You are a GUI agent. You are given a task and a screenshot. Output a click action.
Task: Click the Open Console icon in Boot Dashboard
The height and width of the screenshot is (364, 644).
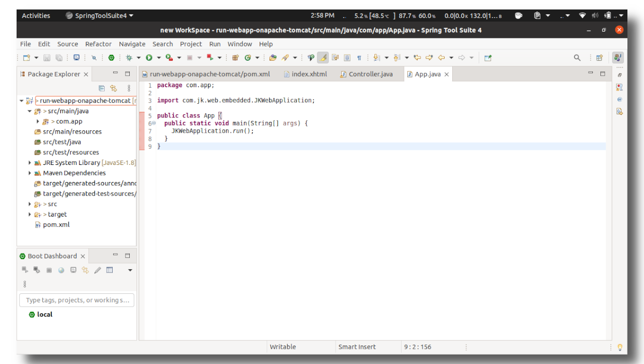pos(73,270)
